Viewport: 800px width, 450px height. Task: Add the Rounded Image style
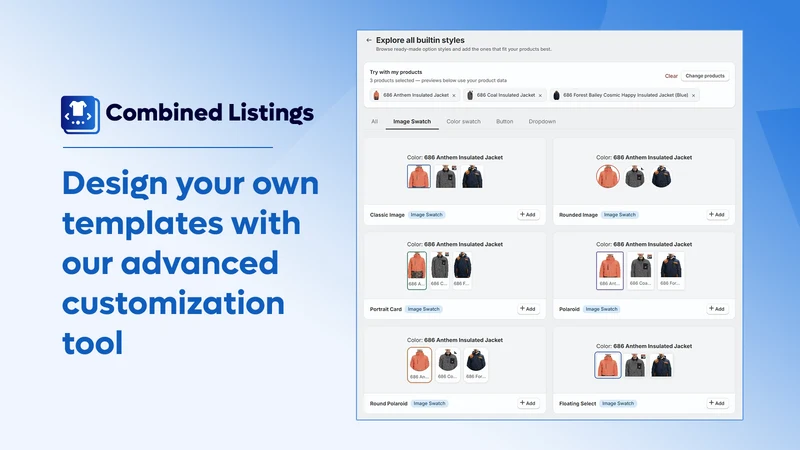[x=717, y=215]
